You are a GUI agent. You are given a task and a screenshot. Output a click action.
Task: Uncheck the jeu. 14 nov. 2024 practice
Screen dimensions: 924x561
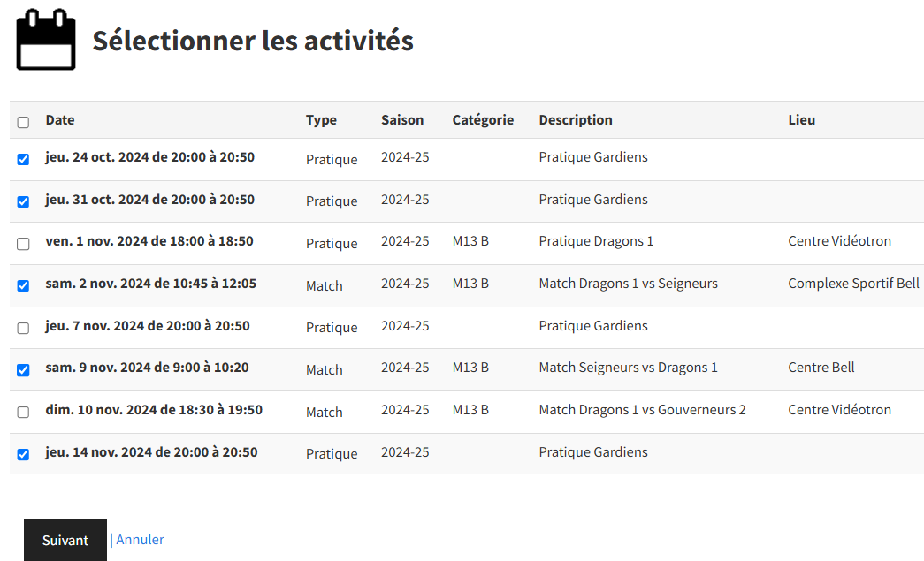click(23, 454)
